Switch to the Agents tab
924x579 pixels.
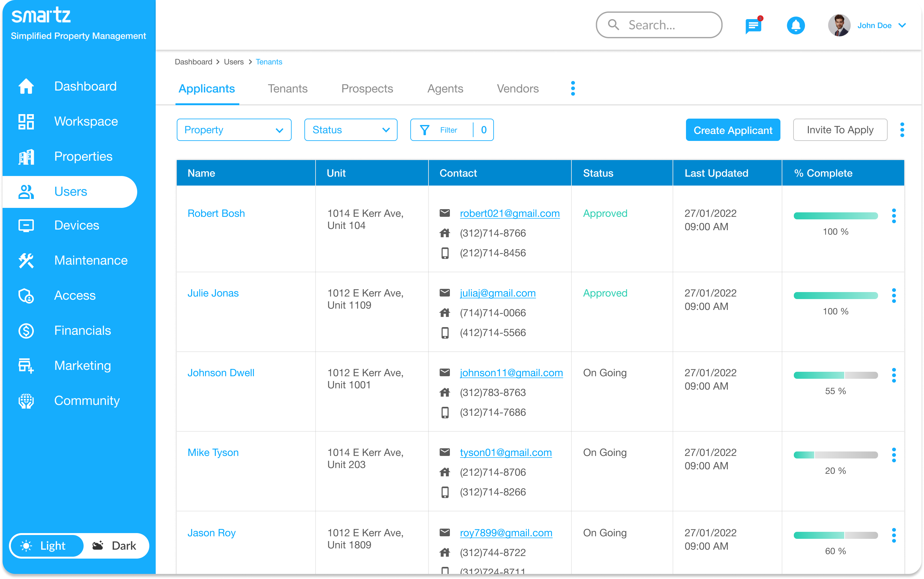pyautogui.click(x=445, y=88)
